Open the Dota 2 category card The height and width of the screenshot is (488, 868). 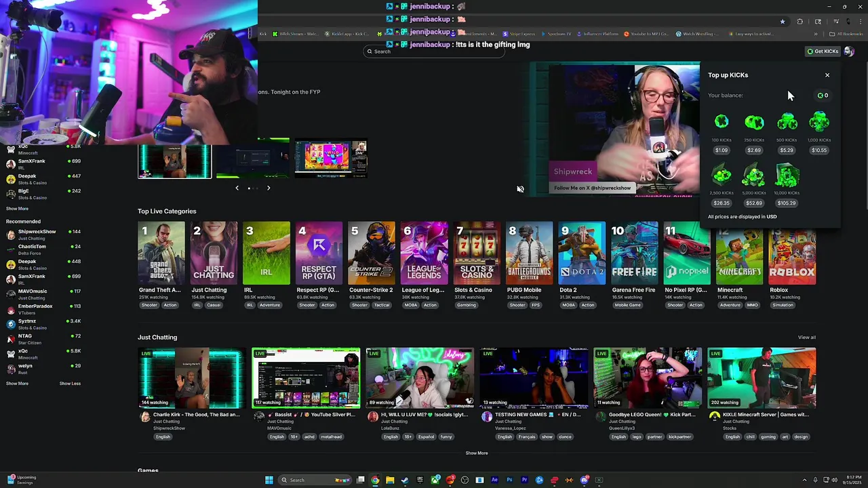pos(582,253)
